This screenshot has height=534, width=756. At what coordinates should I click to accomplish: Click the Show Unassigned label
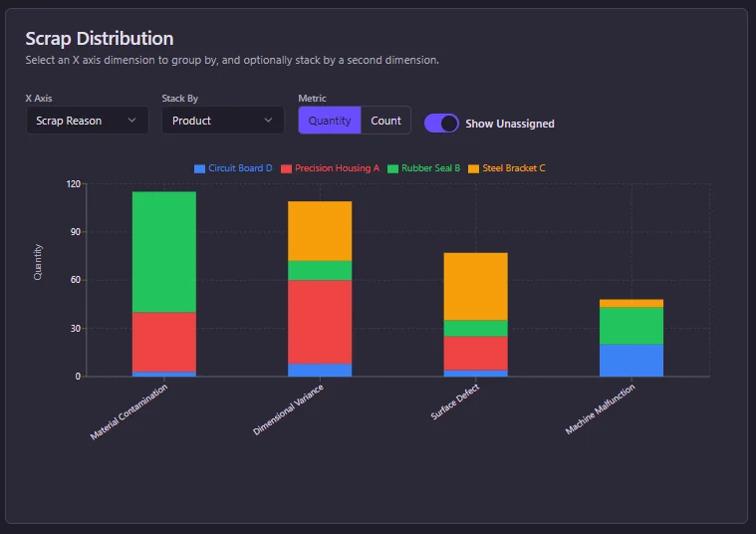[510, 124]
